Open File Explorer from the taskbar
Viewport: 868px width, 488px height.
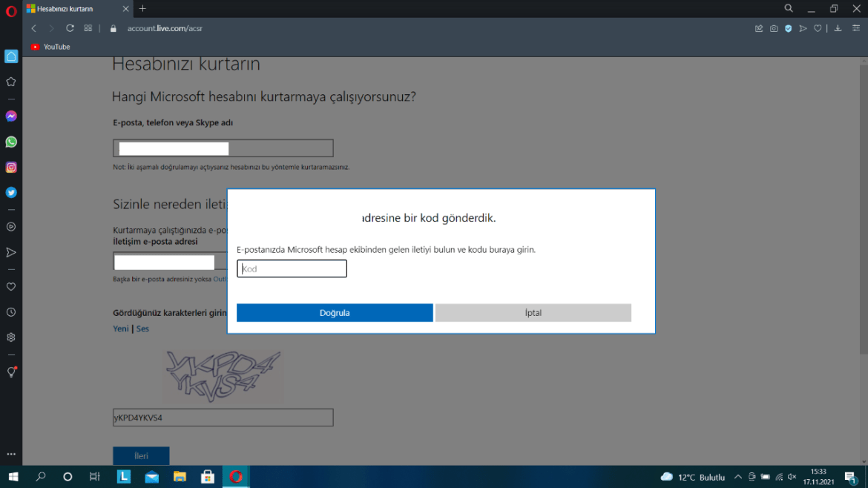[x=180, y=476]
